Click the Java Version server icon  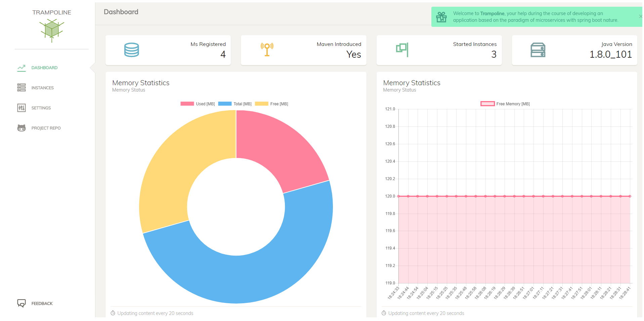(538, 50)
